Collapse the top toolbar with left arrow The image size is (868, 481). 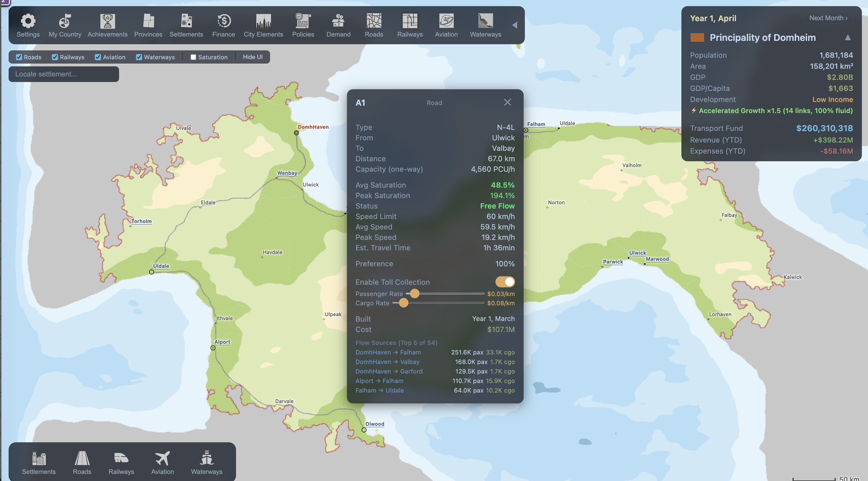514,25
